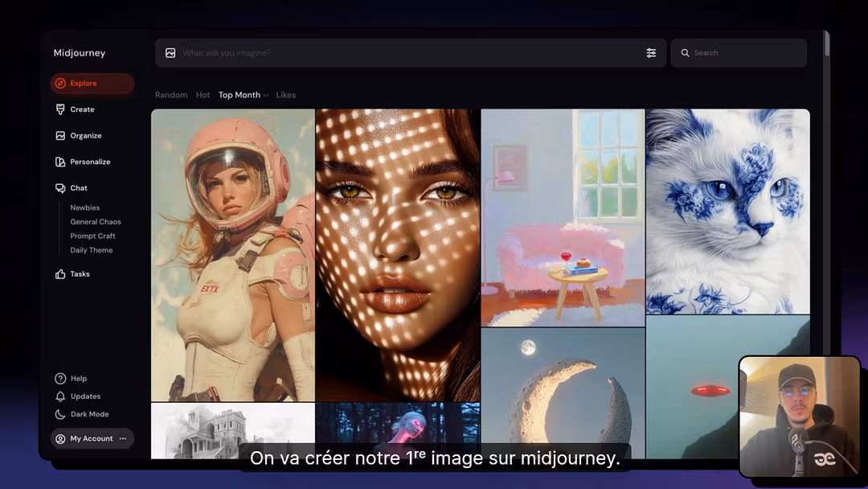
Task: Open prompt settings sliders icon
Action: (651, 53)
